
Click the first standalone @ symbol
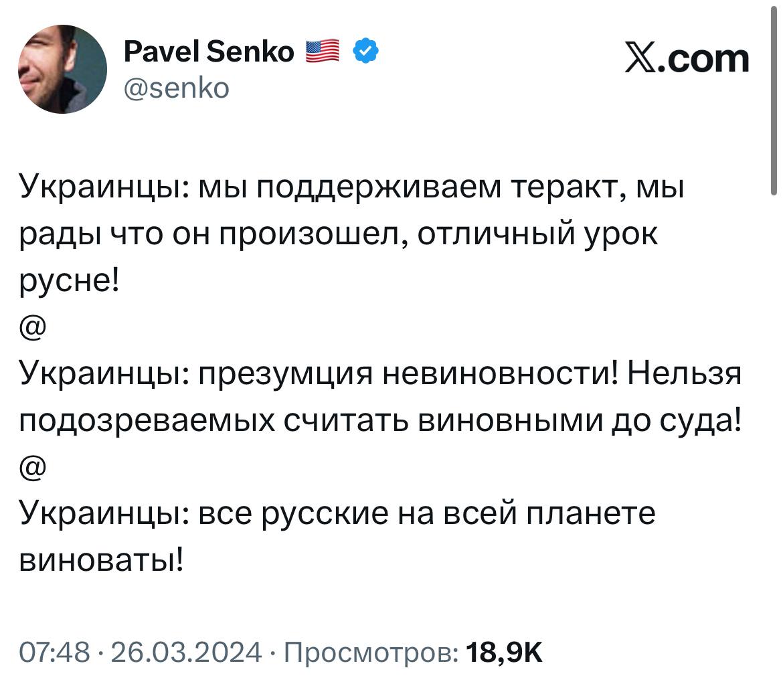point(32,326)
